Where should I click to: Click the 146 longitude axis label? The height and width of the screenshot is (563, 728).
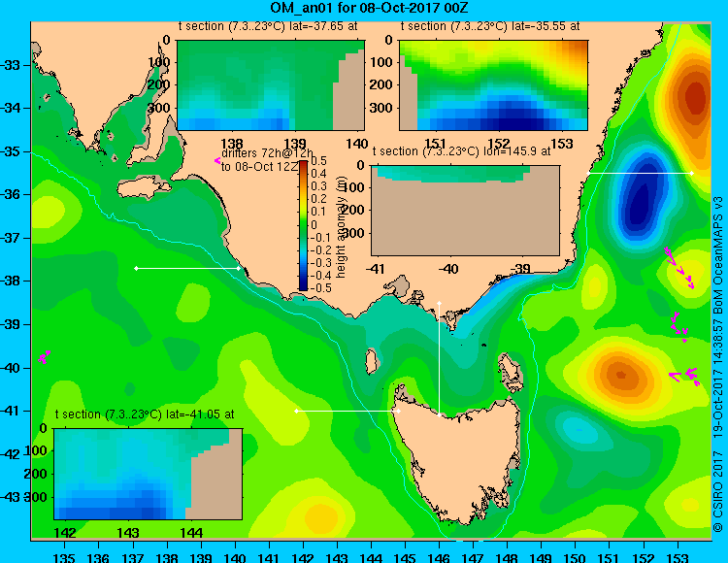439,557
